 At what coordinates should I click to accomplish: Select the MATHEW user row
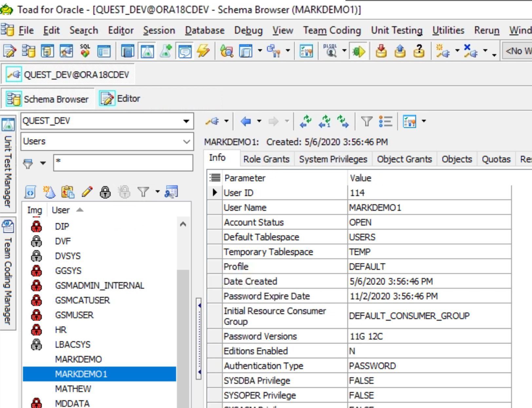point(99,389)
